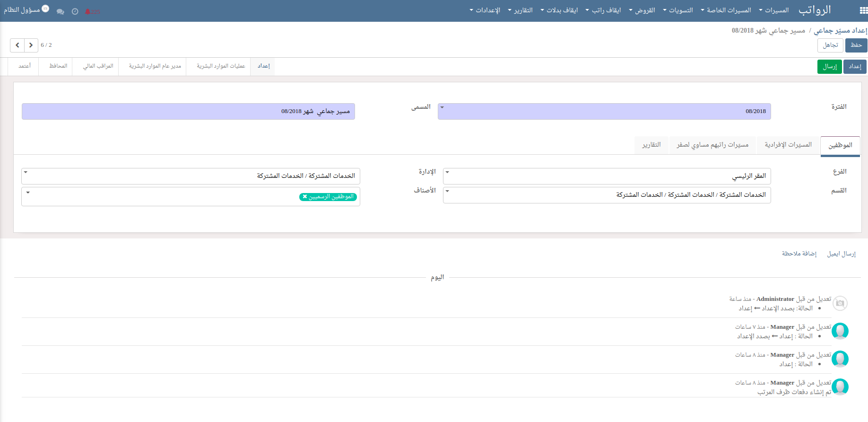Screen dimensions: 868x422
Task: Switch to the التقارير tab in form
Action: pyautogui.click(x=651, y=145)
